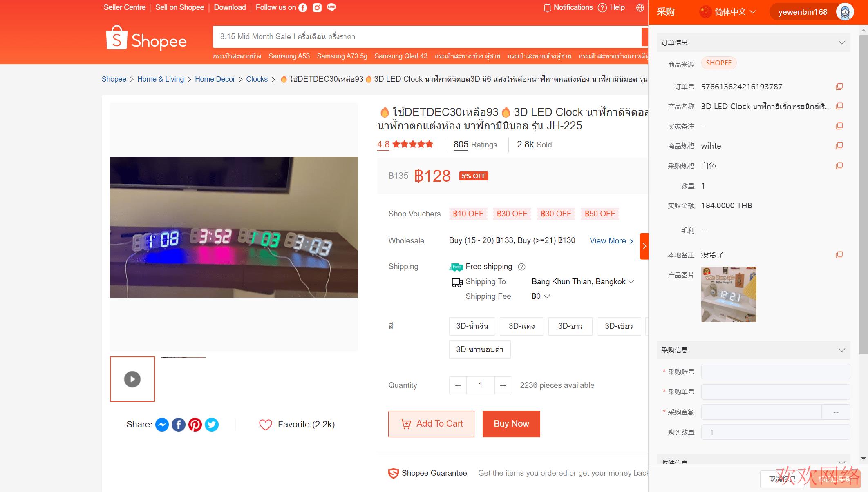Click the product video thumbnail play button
This screenshot has height=492, width=868.
[132, 379]
